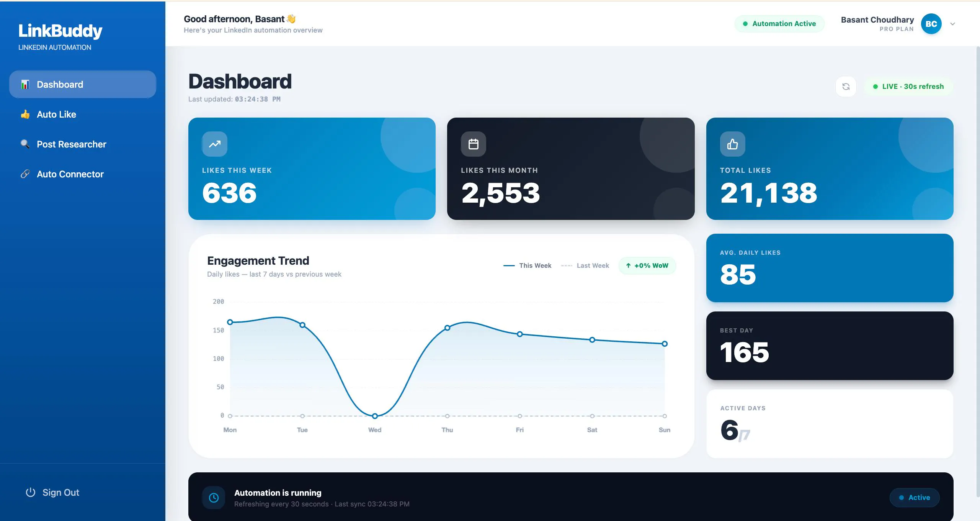Click the LinkBuddy logo

pos(60,31)
